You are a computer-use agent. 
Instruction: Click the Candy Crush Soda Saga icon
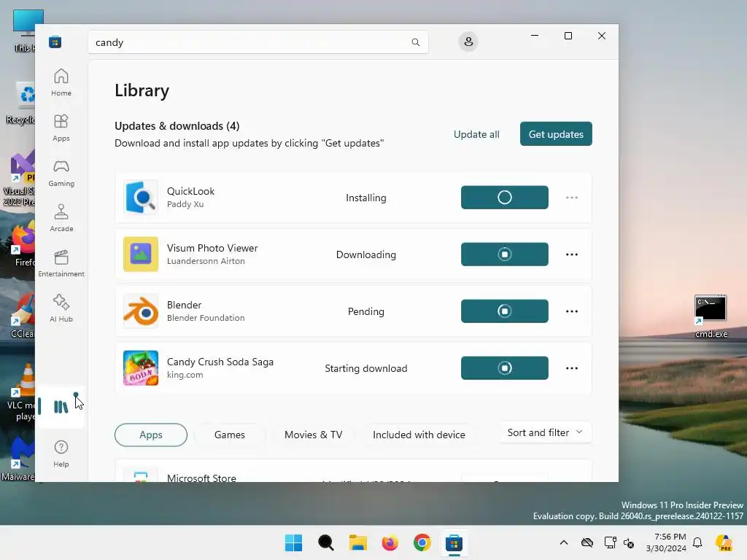[141, 368]
